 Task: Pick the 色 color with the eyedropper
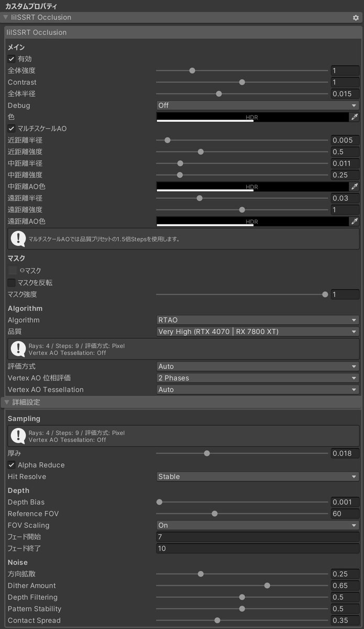click(355, 117)
